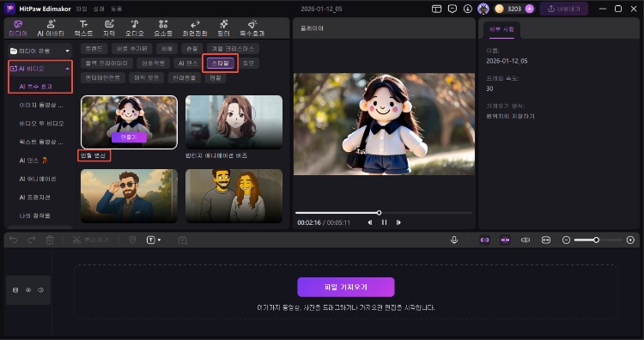Open the 설정 settings menu
The image size is (644, 340).
[x=99, y=9]
